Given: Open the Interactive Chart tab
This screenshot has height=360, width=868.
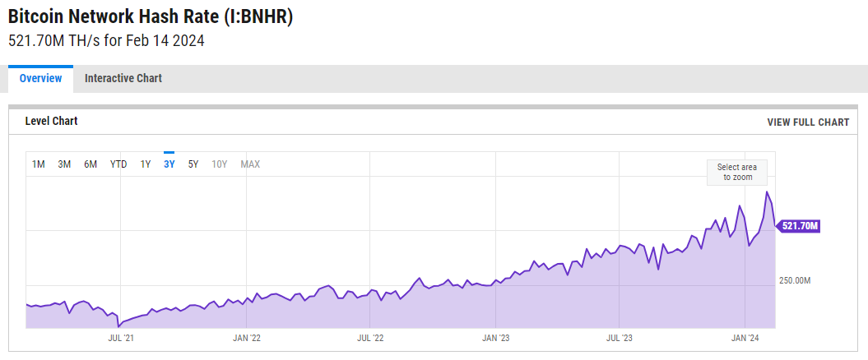Looking at the screenshot, I should click(x=123, y=79).
